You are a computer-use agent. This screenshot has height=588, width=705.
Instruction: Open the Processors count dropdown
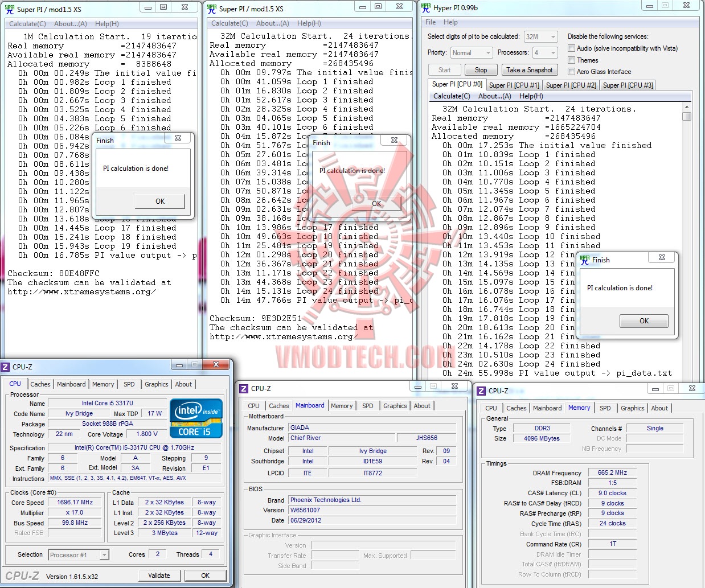(545, 53)
